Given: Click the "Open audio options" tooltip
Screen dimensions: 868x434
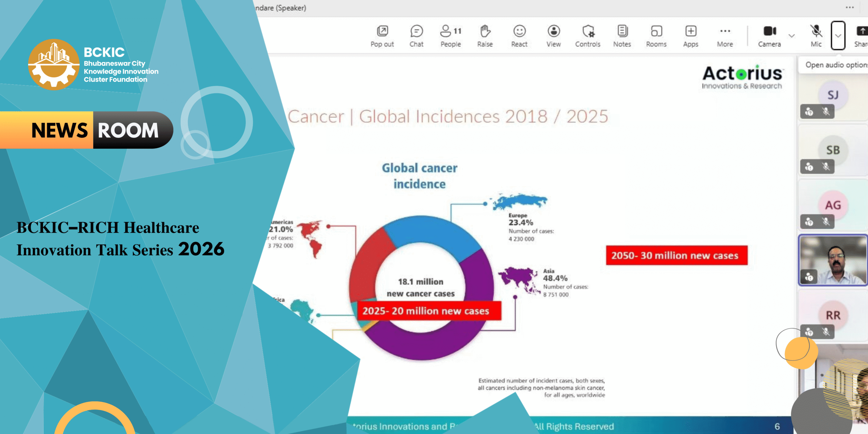Looking at the screenshot, I should coord(834,65).
